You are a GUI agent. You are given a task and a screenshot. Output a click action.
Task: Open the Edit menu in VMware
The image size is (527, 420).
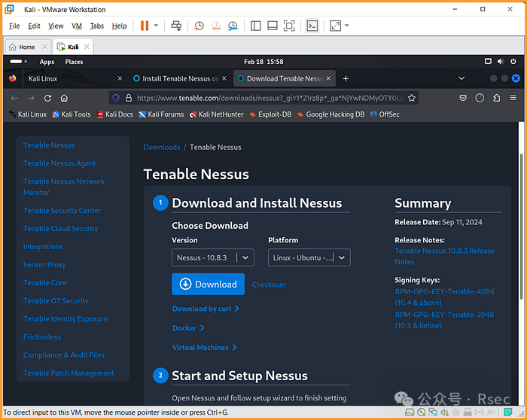coord(34,26)
